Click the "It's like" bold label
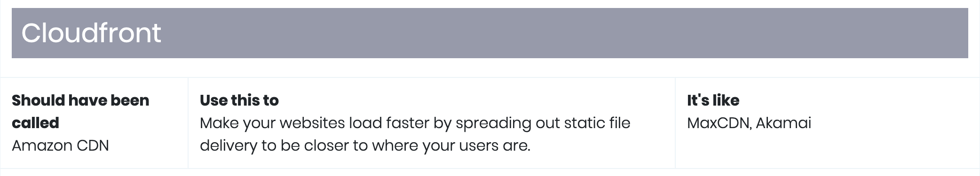 713,100
